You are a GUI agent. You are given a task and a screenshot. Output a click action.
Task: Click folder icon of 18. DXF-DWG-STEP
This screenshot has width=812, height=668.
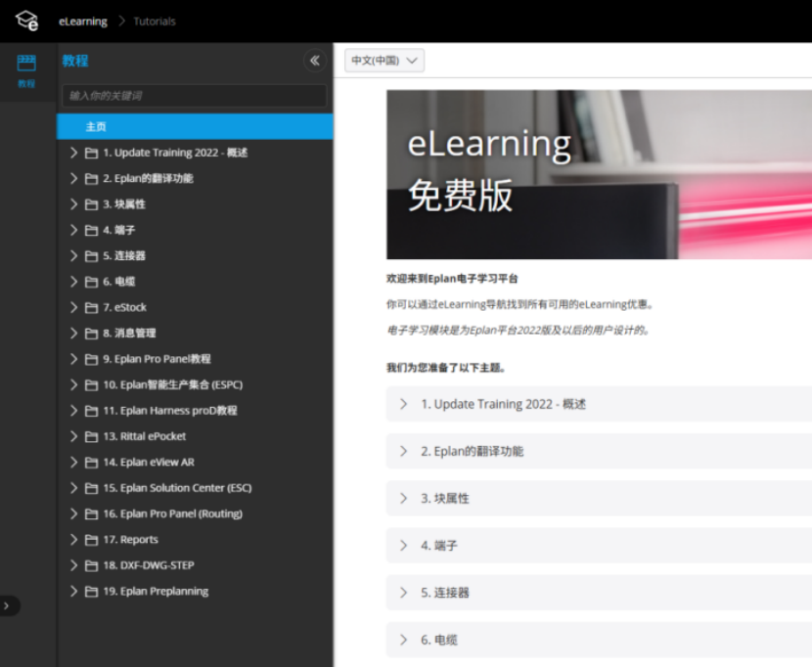coord(91,565)
